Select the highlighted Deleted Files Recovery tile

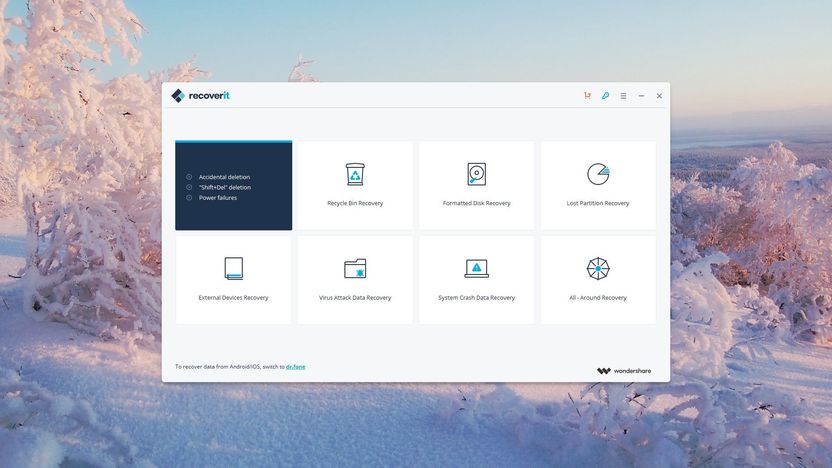233,186
